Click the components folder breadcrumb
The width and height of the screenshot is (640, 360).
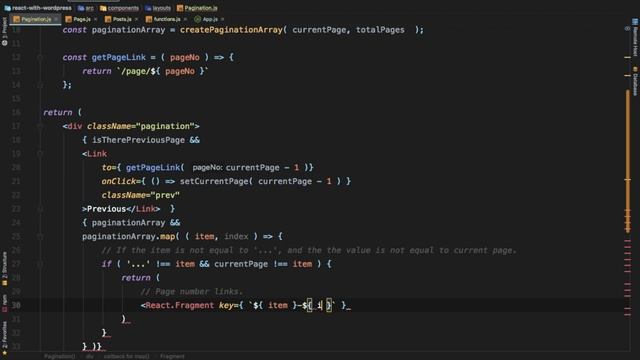coord(119,8)
